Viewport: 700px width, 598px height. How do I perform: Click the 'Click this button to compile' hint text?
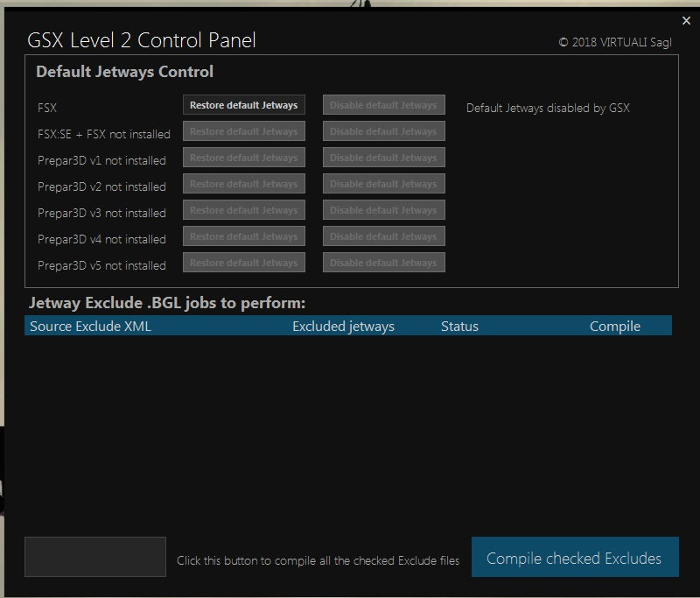(x=318, y=561)
